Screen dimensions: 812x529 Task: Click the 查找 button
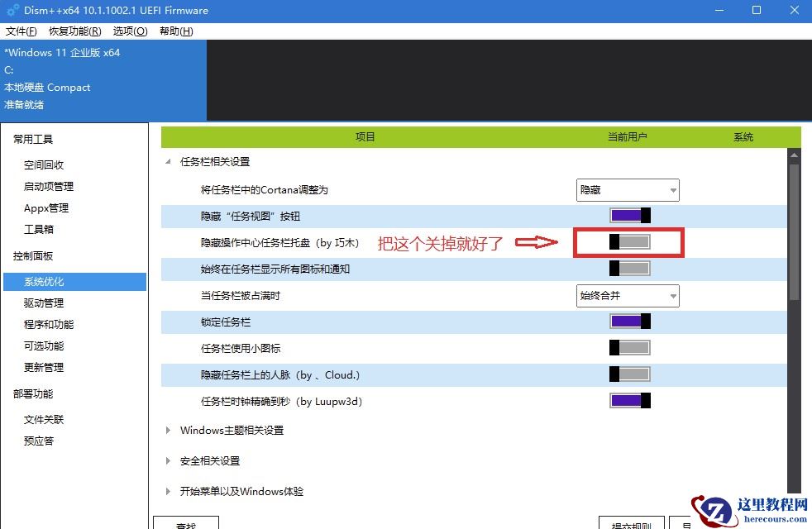(186, 524)
